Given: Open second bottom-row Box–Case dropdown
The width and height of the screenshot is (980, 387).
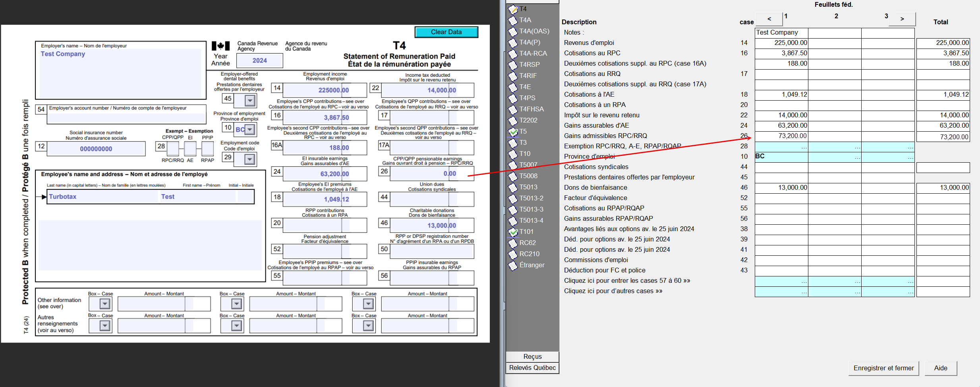Looking at the screenshot, I should 237,326.
